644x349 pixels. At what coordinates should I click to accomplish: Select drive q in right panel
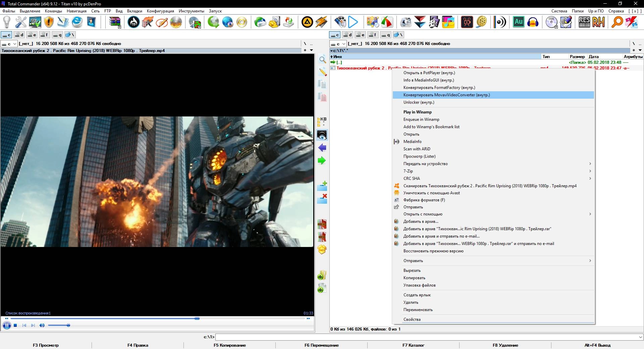click(386, 35)
